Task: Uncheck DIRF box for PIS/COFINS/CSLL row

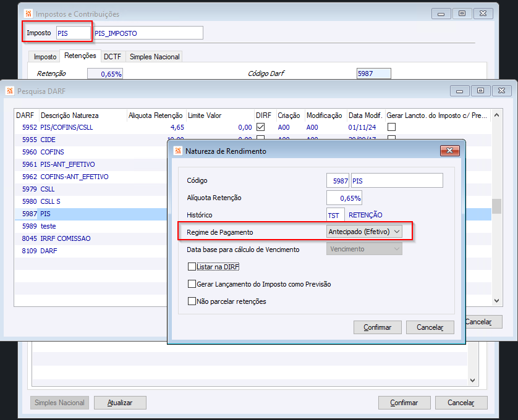Action: pyautogui.click(x=261, y=127)
